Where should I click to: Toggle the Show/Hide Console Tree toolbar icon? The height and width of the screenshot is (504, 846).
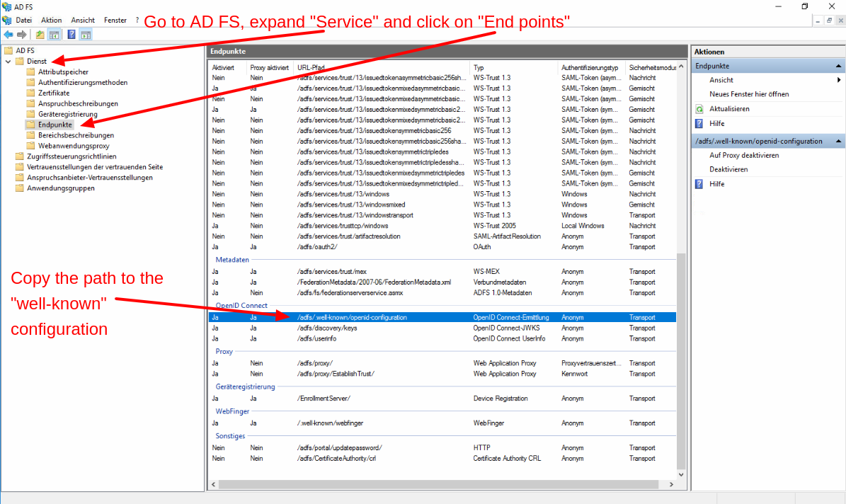coord(54,35)
